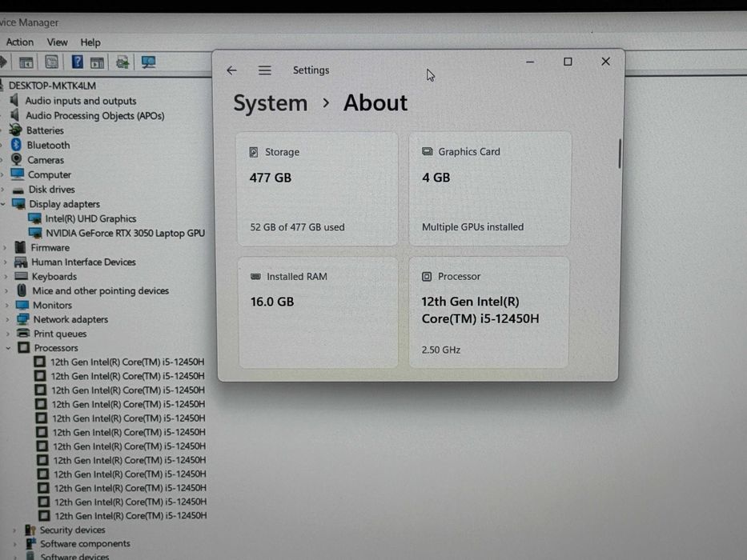Select Audio Processing Objects (APOs) entry
The width and height of the screenshot is (747, 560).
[x=94, y=115]
